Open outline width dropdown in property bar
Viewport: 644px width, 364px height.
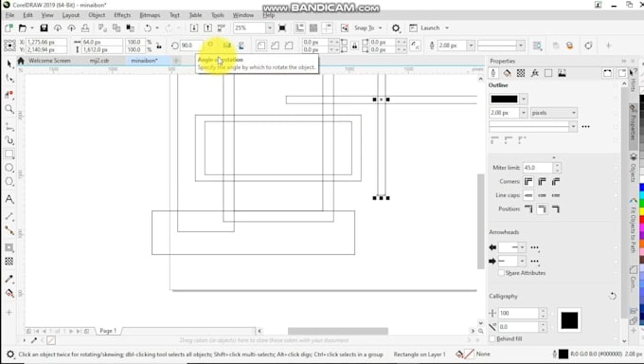coord(471,45)
